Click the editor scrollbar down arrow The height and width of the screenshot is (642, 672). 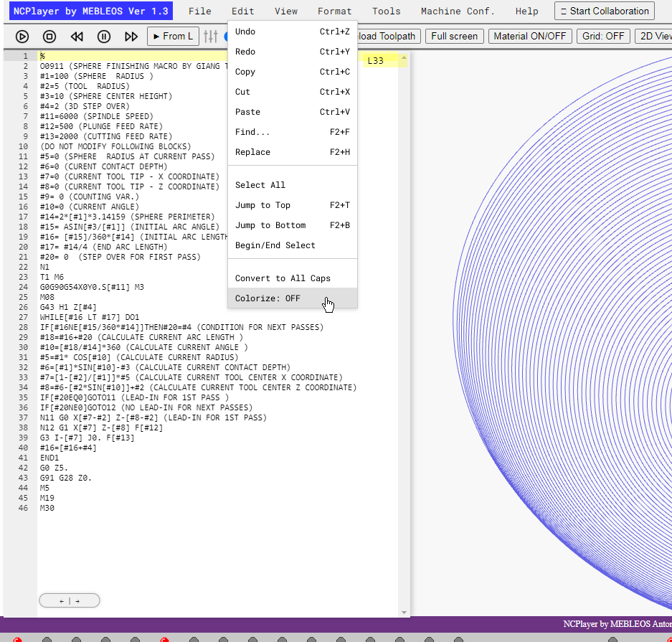point(404,613)
